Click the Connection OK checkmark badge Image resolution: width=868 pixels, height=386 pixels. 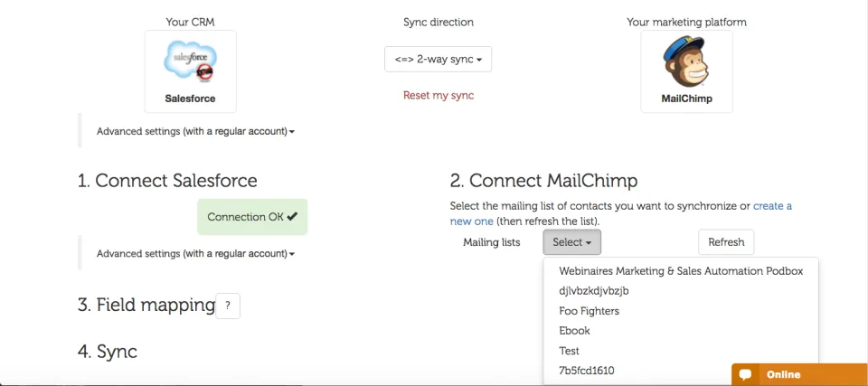(x=252, y=217)
